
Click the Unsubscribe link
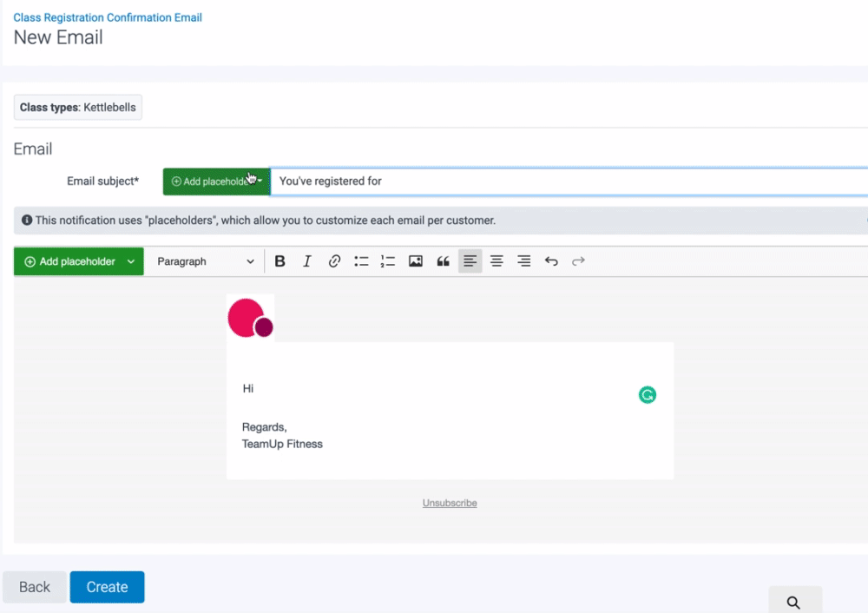pyautogui.click(x=450, y=503)
